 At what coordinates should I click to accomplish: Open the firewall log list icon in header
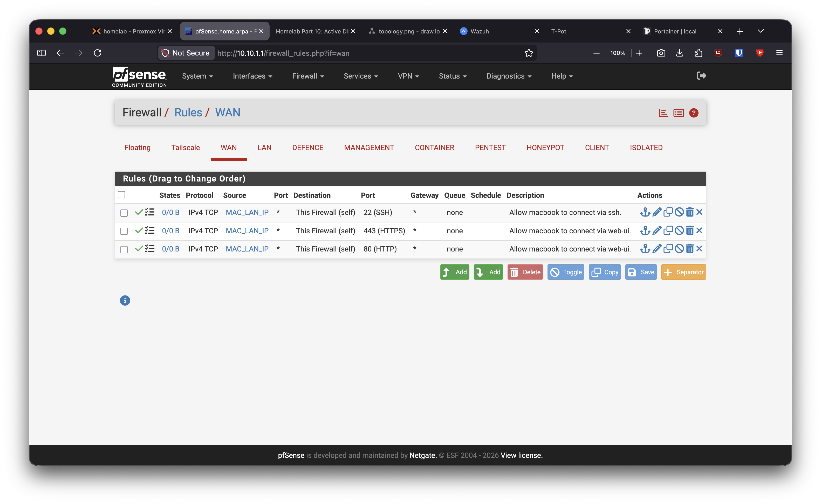click(x=678, y=113)
